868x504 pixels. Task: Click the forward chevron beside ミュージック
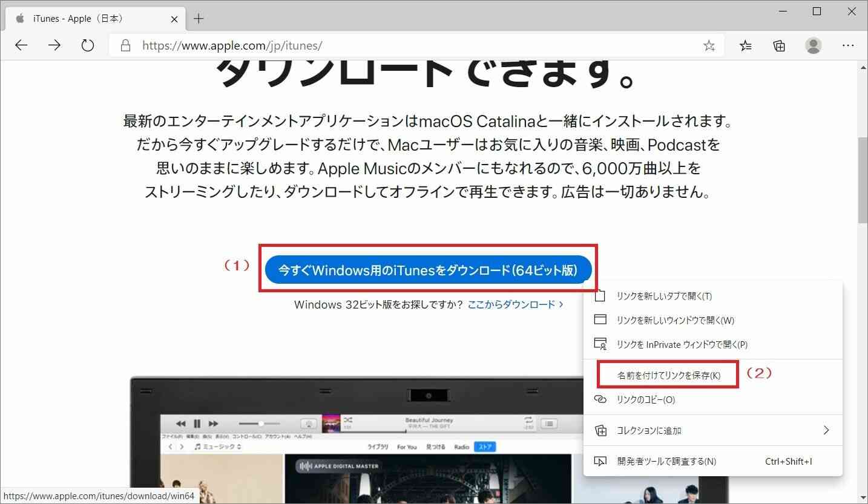click(x=182, y=447)
